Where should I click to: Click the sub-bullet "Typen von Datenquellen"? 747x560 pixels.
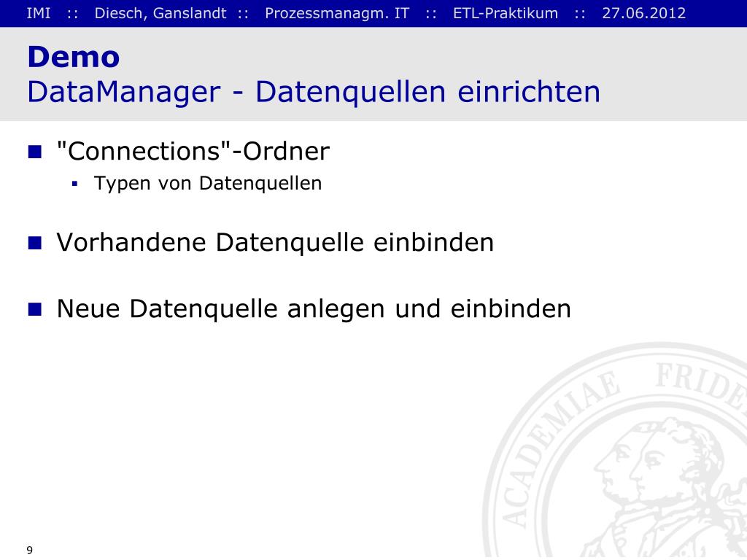click(x=208, y=183)
